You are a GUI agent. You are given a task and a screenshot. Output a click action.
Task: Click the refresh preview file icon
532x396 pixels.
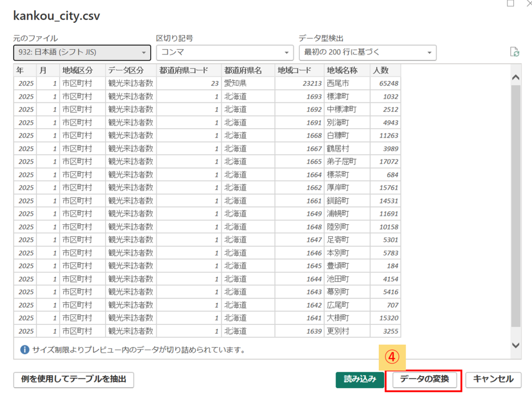point(514,52)
